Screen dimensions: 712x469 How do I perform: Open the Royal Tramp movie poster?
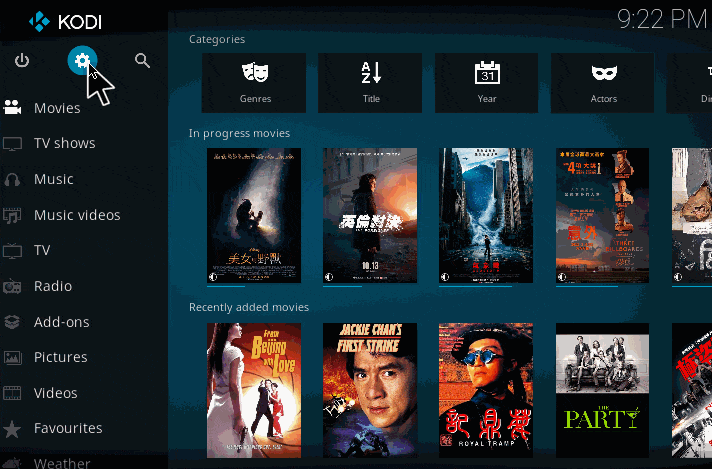tap(486, 390)
